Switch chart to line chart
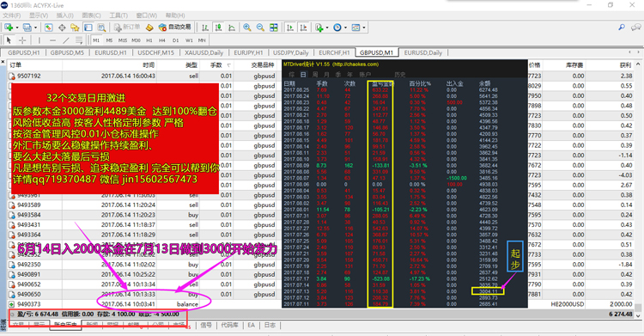 [232, 27]
